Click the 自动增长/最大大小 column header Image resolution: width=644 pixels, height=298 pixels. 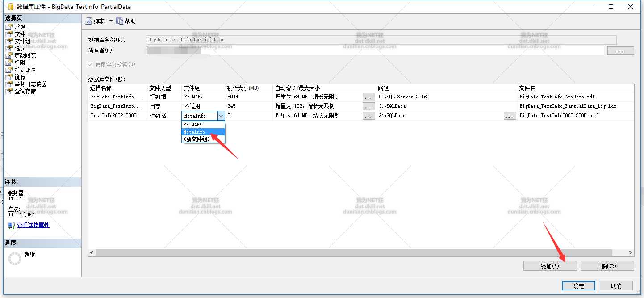click(x=324, y=88)
